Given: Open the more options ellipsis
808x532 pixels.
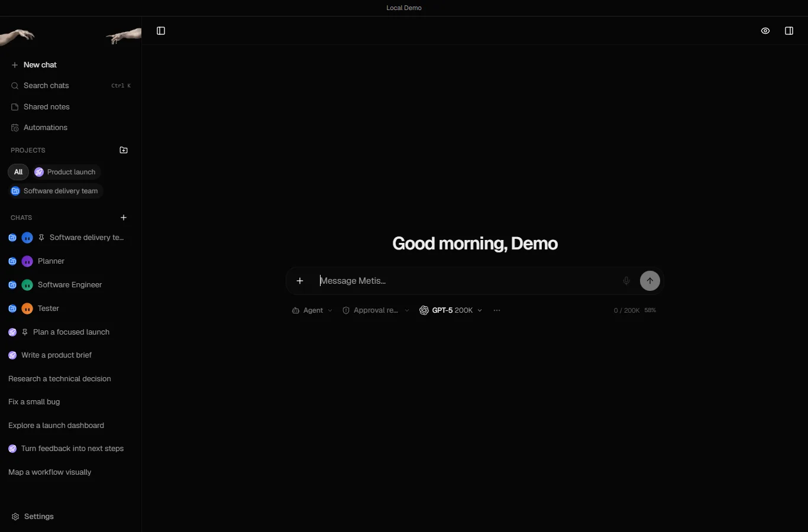Looking at the screenshot, I should coord(497,310).
